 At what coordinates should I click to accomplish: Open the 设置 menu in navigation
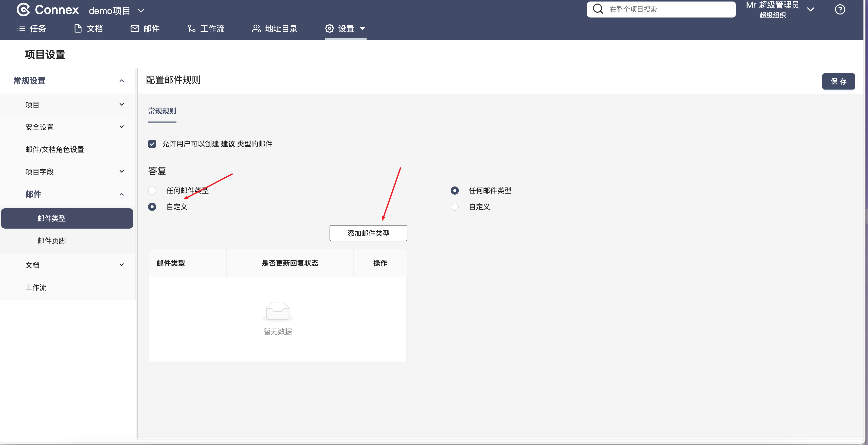coord(345,29)
